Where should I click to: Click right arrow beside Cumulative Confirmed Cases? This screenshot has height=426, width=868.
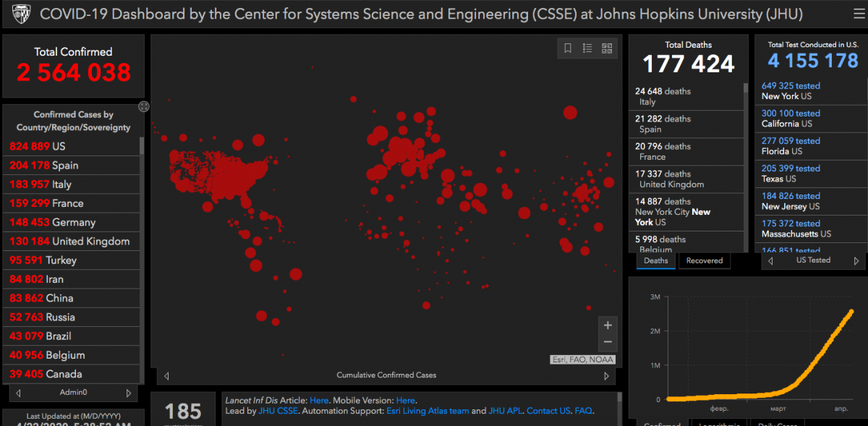tap(606, 375)
